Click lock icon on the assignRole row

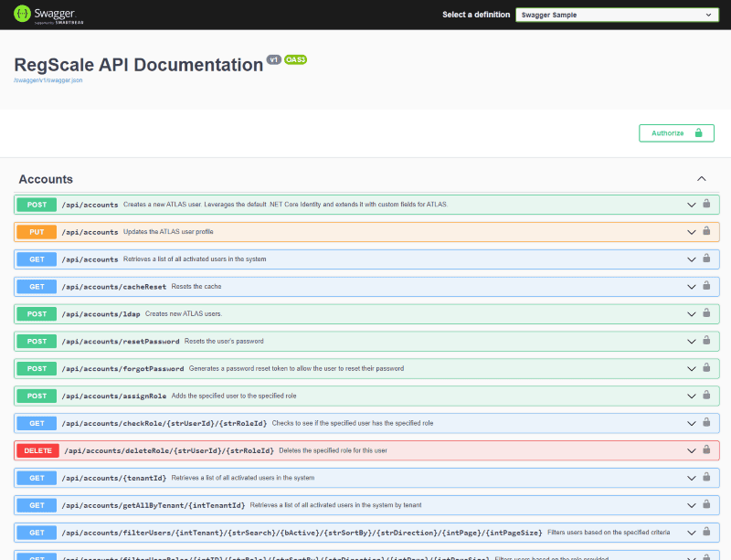706,395
